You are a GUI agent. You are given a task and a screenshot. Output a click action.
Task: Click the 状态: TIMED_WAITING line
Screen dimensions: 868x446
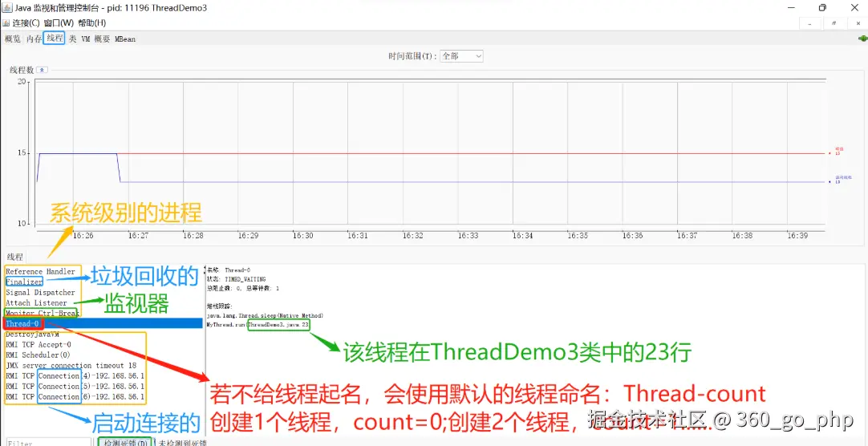pos(236,279)
